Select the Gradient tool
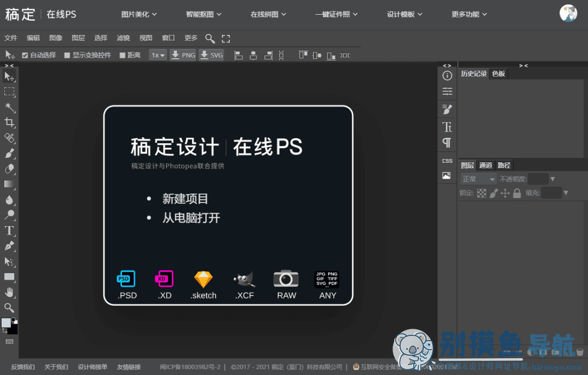 pos(9,184)
